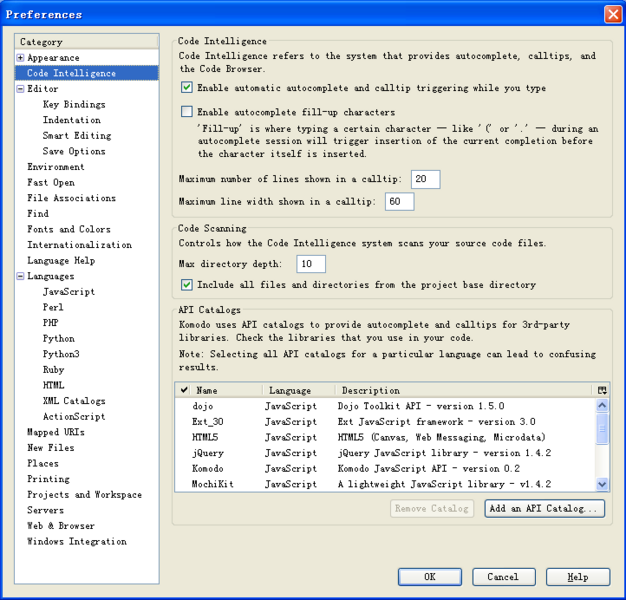626x600 pixels.
Task: Select the MochiKit catalog row
Action: point(385,484)
